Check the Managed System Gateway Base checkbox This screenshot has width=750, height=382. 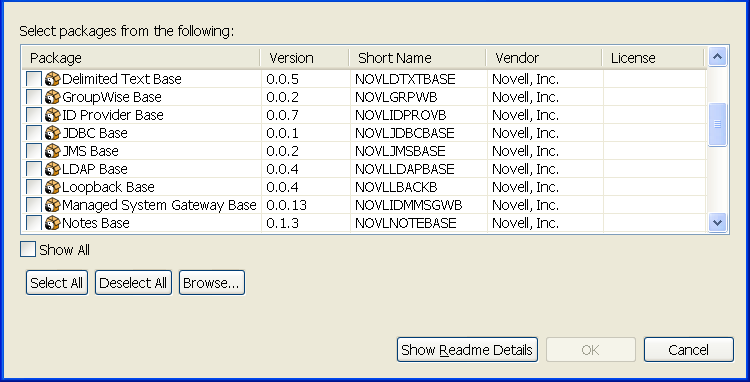[33, 205]
